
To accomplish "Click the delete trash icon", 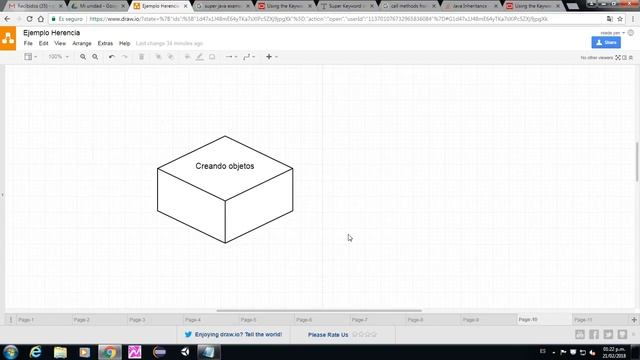I will point(142,57).
